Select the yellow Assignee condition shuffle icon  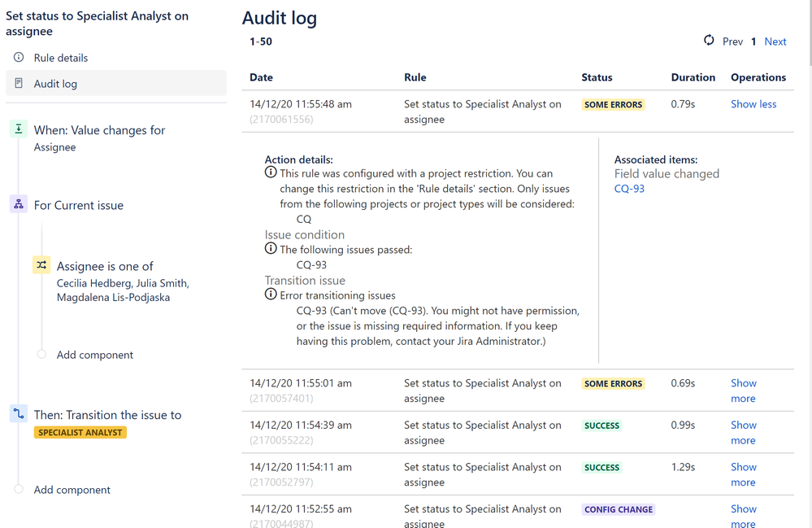coord(41,264)
